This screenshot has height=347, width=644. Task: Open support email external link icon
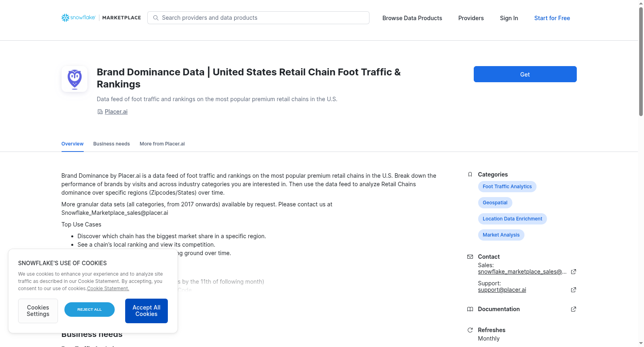tap(574, 290)
